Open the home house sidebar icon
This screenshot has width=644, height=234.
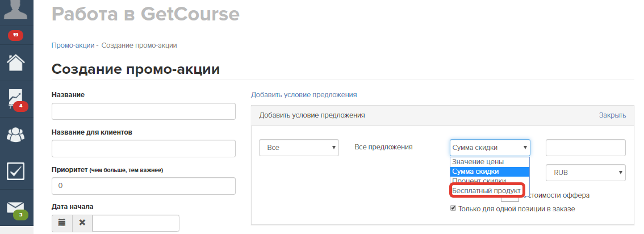click(x=16, y=62)
